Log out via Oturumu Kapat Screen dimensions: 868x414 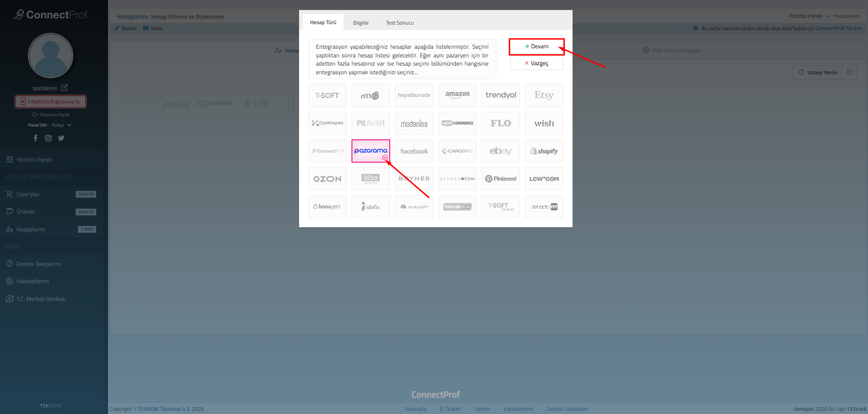click(x=51, y=115)
